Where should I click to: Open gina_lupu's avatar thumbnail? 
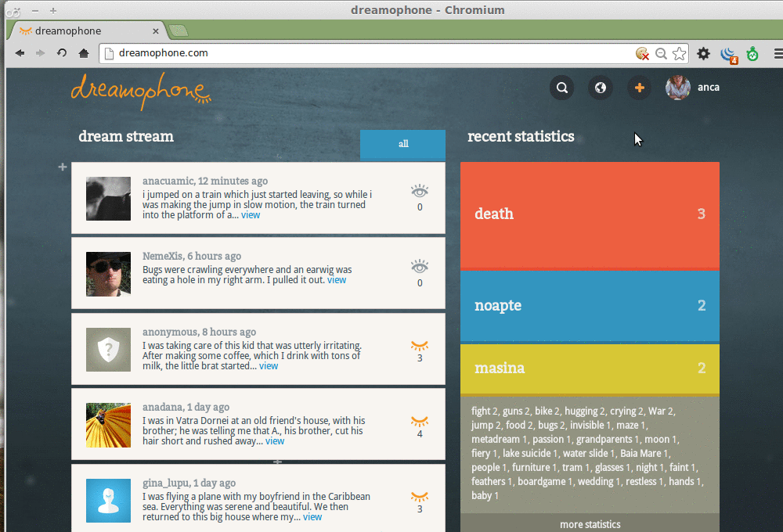[108, 501]
